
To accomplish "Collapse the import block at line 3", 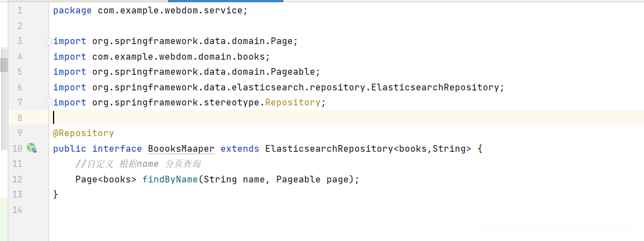I will pyautogui.click(x=49, y=41).
